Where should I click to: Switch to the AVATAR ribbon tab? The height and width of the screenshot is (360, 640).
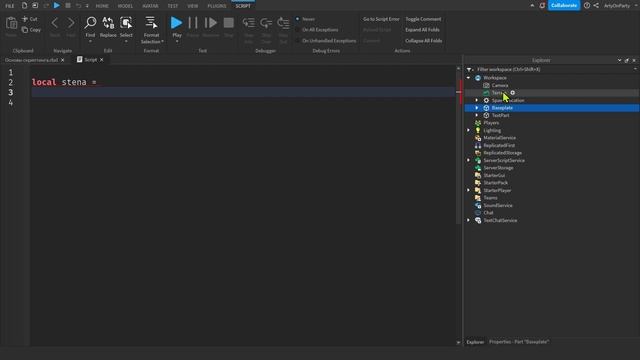coord(150,6)
